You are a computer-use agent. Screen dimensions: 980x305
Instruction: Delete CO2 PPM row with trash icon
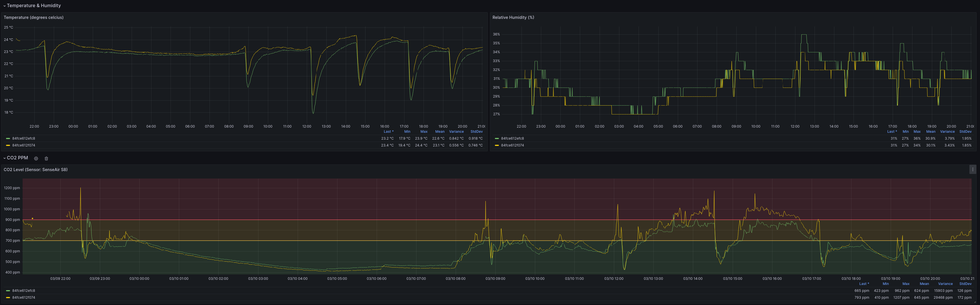(x=46, y=159)
